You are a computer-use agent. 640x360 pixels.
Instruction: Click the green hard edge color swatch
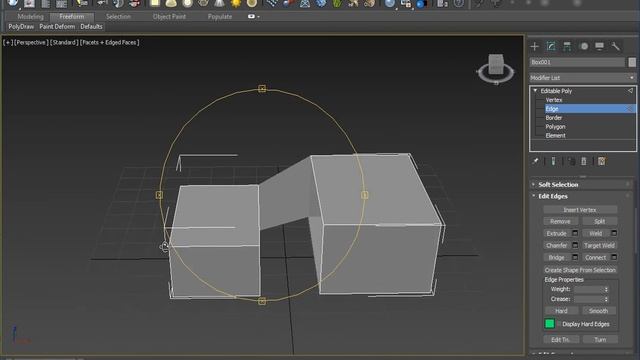pos(549,324)
